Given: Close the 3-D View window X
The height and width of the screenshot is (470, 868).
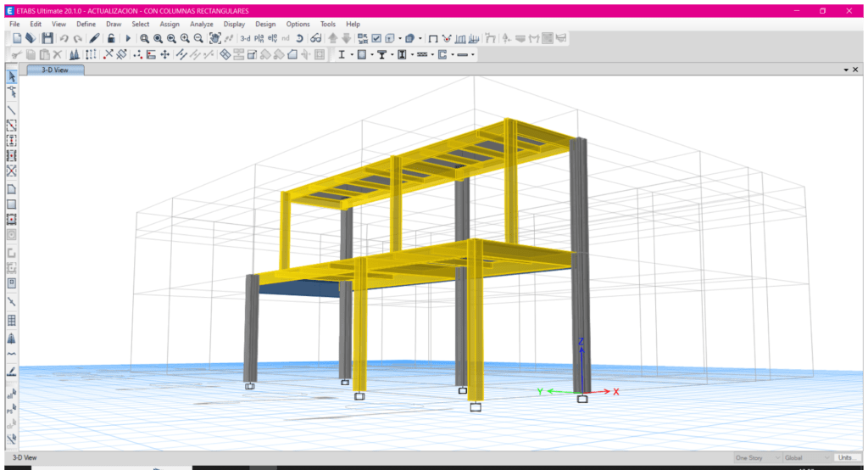Looking at the screenshot, I should pos(855,70).
